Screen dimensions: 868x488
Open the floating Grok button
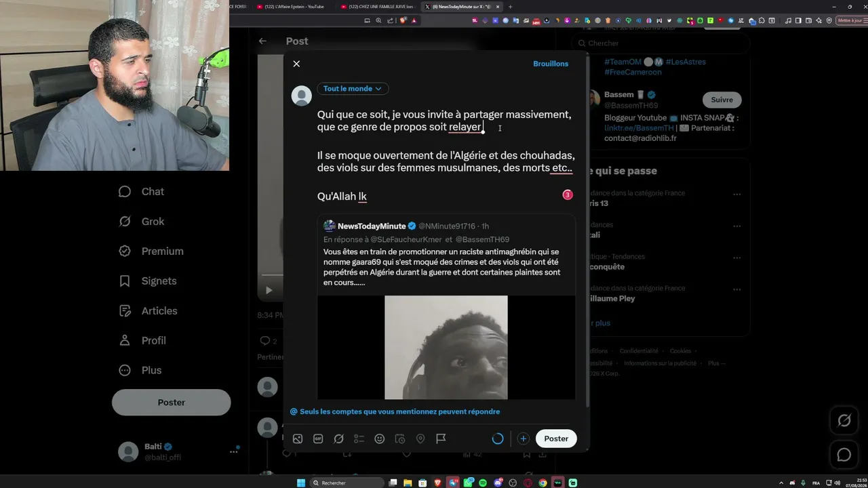coord(844,421)
